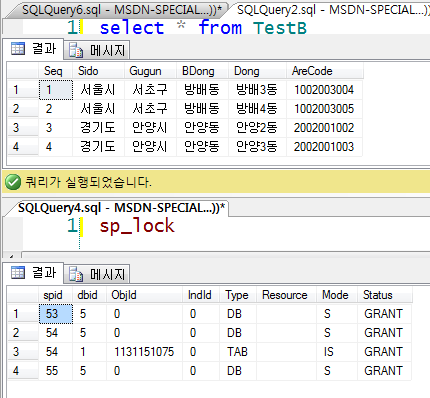Select the IndId column header
Viewport: 430px width, 398px height.
coord(201,295)
